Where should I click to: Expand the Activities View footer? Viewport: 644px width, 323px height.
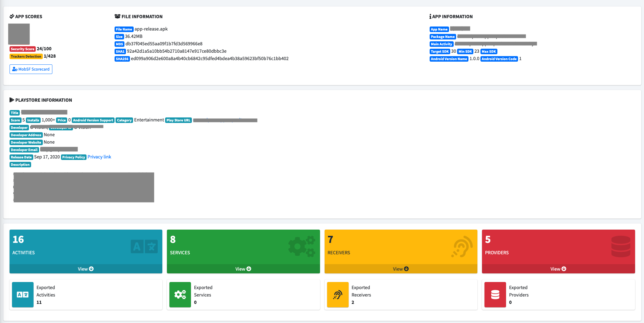tap(86, 269)
